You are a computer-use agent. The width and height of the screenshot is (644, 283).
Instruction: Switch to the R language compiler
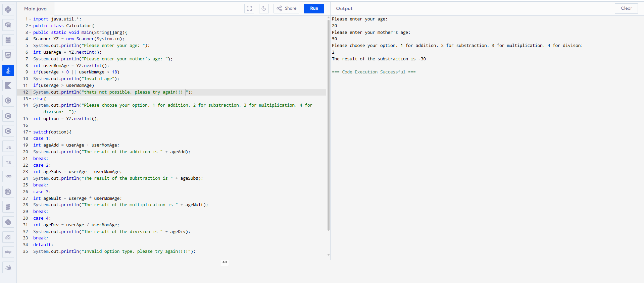[8, 25]
